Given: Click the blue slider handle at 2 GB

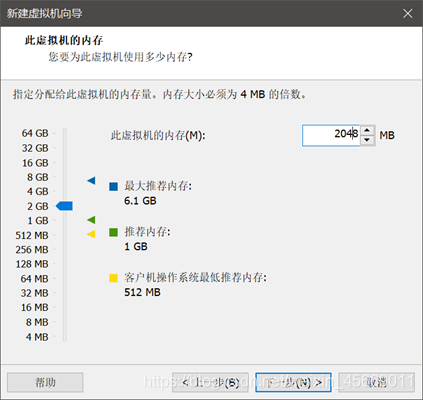Looking at the screenshot, I should (64, 206).
